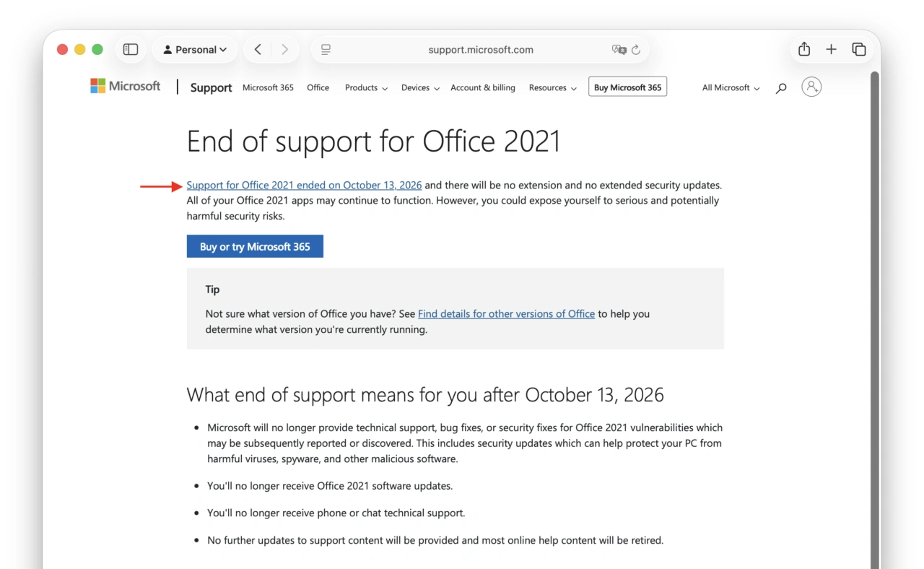Go to the Support home link
This screenshot has width=924, height=569.
coord(211,87)
